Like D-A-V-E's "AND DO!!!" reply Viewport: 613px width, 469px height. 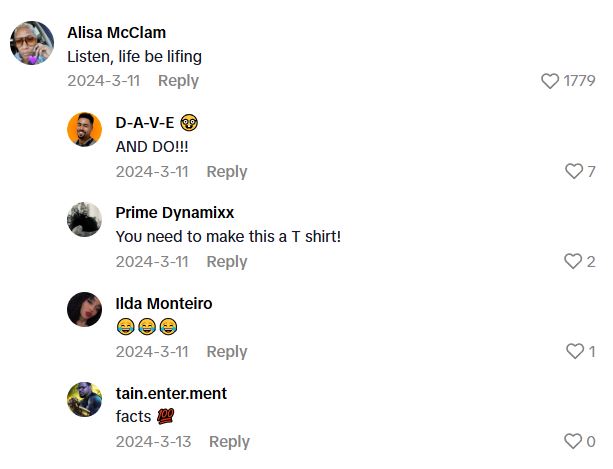[x=574, y=171]
